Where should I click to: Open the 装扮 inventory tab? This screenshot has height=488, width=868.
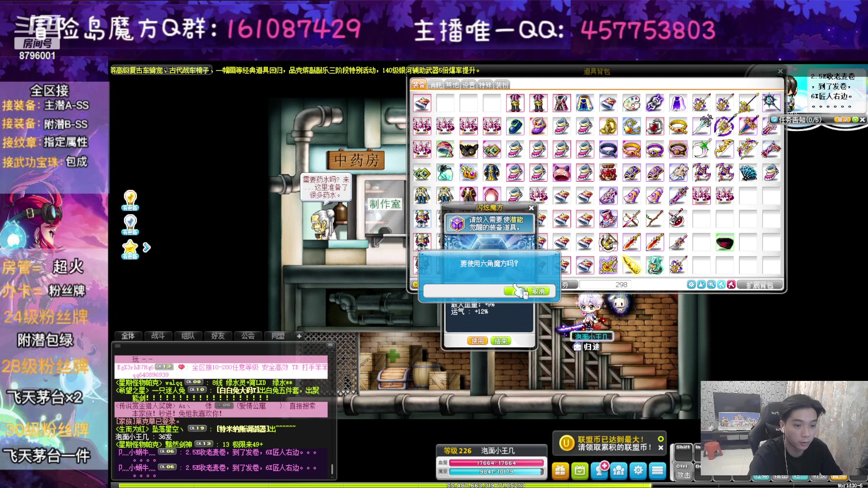coord(502,85)
